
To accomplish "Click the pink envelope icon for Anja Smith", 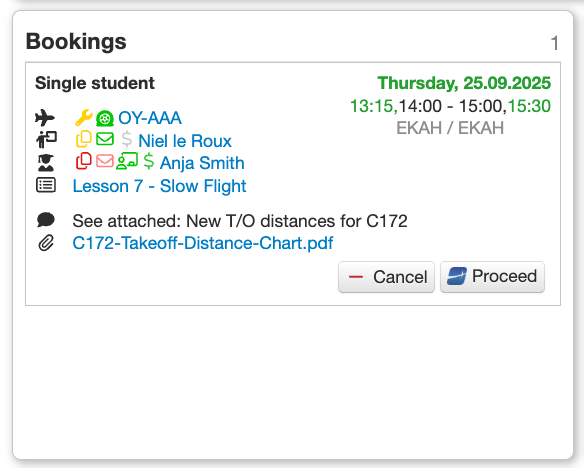I will 105,161.
